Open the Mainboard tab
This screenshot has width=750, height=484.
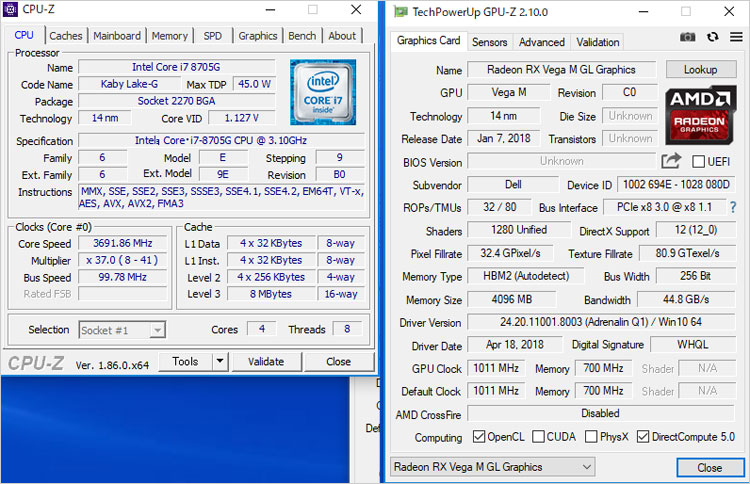point(117,36)
